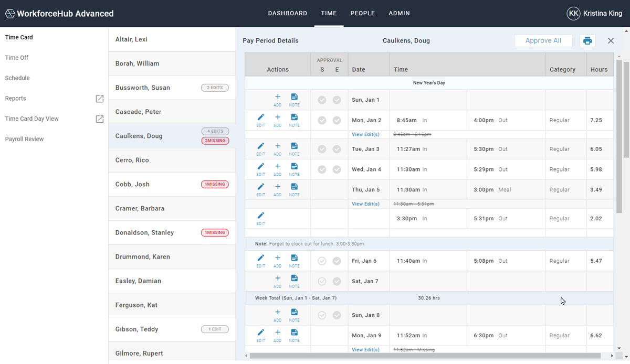Click the Approve All button
Image resolution: width=630 pixels, height=364 pixels.
(543, 40)
